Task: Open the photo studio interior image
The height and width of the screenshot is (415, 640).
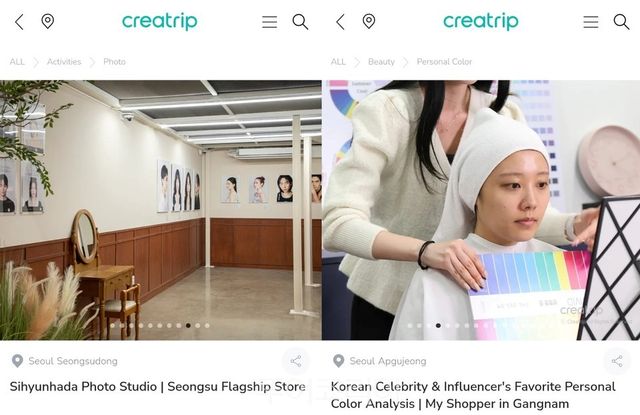Action: point(161,210)
